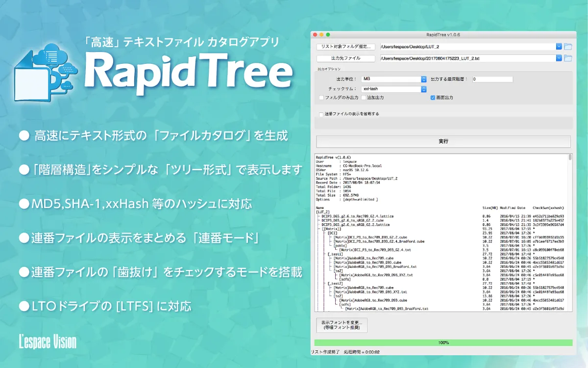Click the Size(MB) column header

tap(490, 208)
